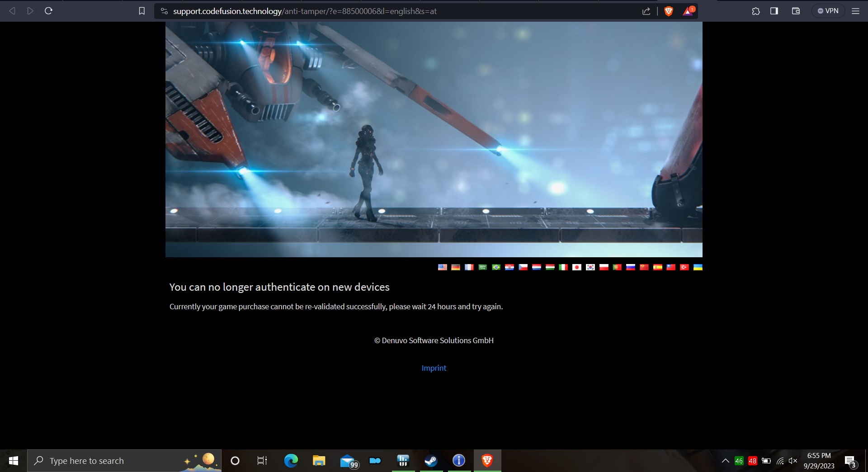868x472 pixels.
Task: Select the German flag language option
Action: [x=456, y=267]
